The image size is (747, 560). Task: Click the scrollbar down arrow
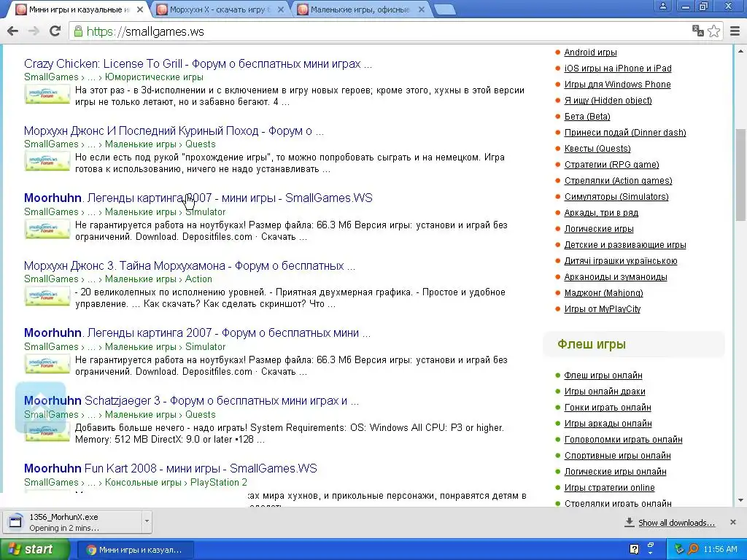coord(741,500)
